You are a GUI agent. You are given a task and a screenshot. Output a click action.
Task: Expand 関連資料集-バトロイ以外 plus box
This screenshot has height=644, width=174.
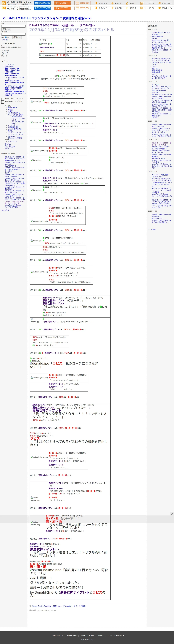coord(3,102)
